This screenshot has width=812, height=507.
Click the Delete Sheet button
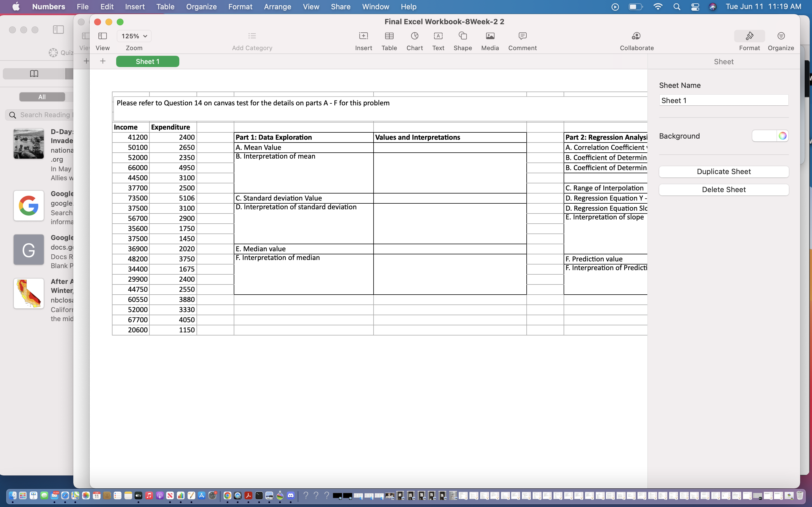(723, 190)
